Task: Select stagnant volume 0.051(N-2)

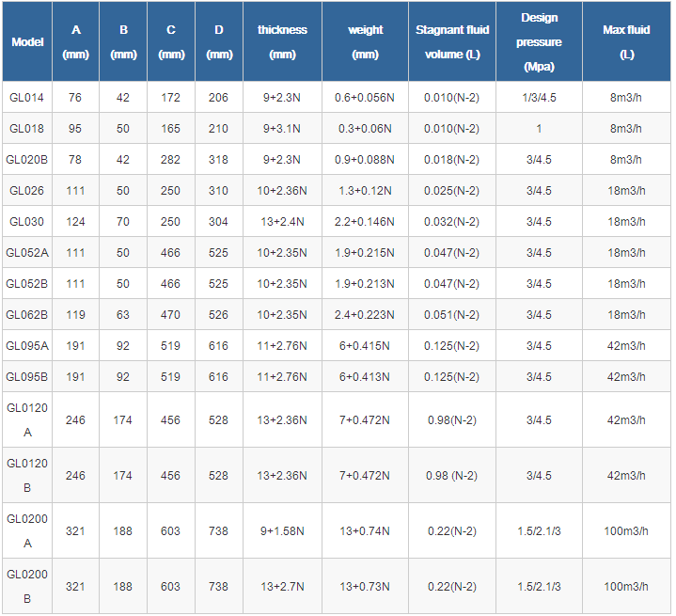Action: [x=452, y=315]
